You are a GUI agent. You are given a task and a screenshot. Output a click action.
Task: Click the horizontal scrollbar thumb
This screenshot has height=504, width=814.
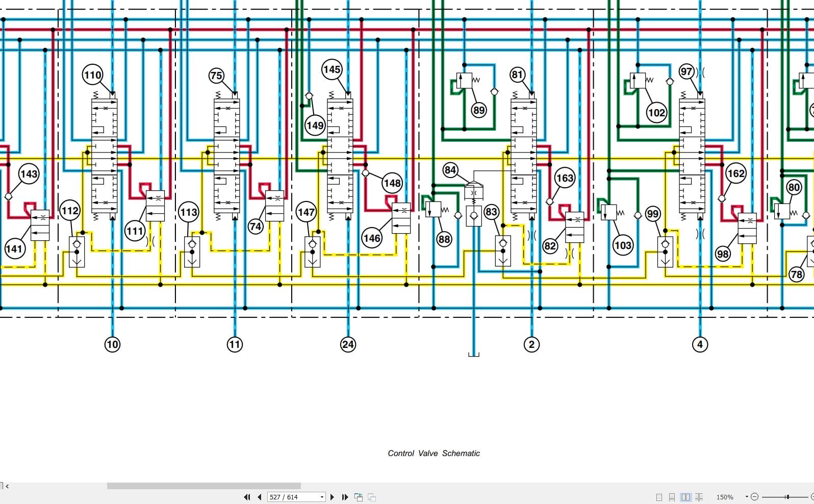click(203, 486)
